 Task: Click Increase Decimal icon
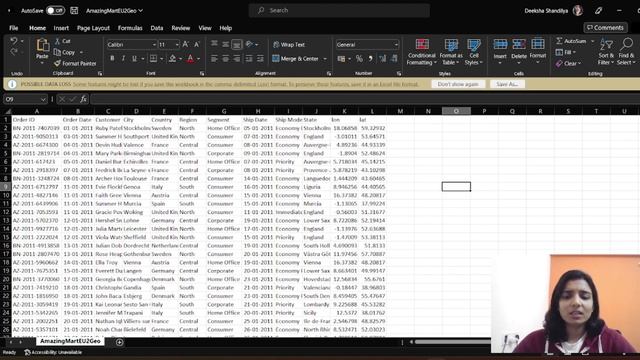tap(382, 59)
